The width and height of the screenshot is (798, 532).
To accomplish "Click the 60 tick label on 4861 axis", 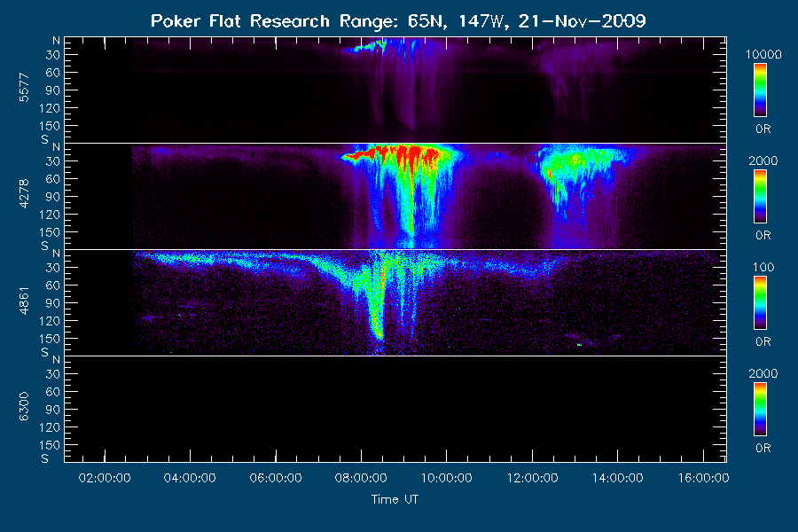I will click(x=53, y=286).
